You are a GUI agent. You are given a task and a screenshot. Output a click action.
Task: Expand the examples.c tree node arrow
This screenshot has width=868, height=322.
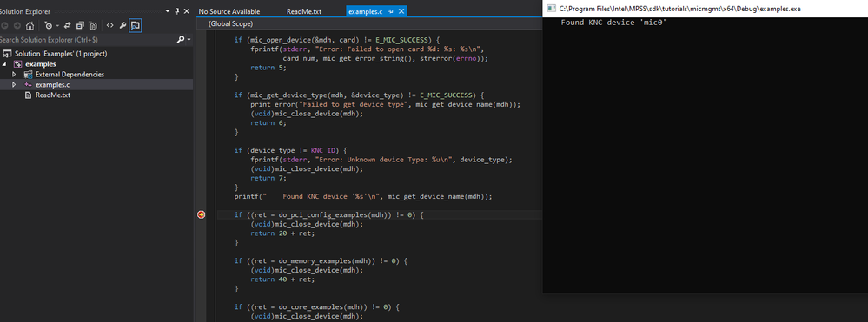pos(15,85)
